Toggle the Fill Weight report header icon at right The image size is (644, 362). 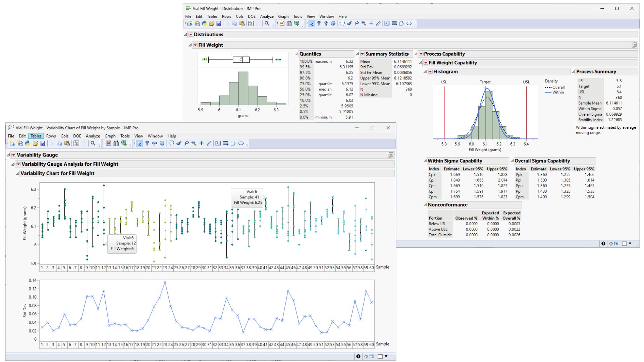[x=634, y=45]
